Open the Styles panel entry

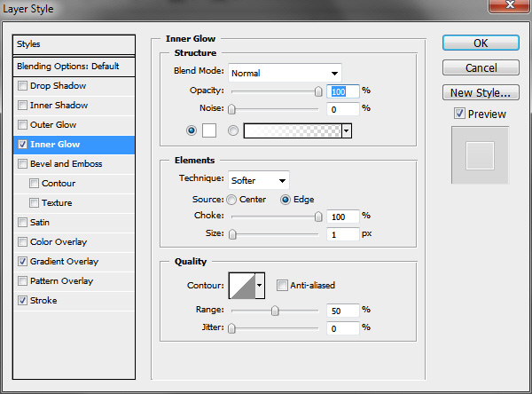tap(74, 44)
